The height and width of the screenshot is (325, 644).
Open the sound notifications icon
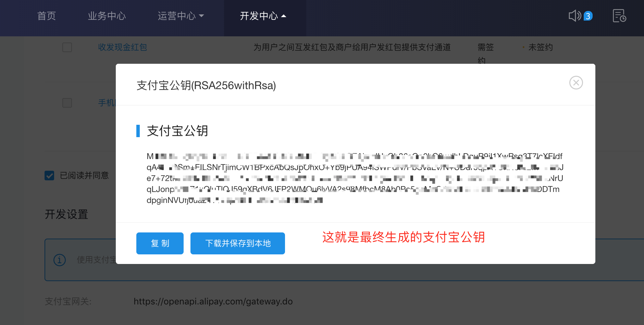coord(575,16)
